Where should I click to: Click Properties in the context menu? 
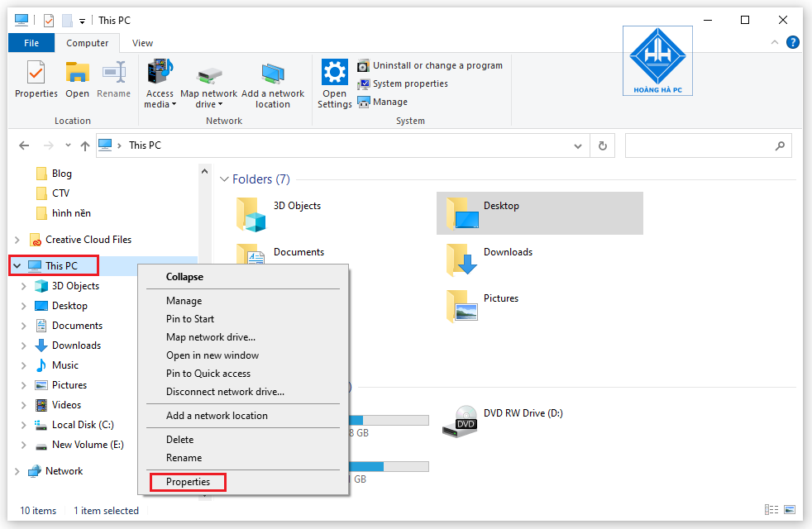tap(188, 481)
